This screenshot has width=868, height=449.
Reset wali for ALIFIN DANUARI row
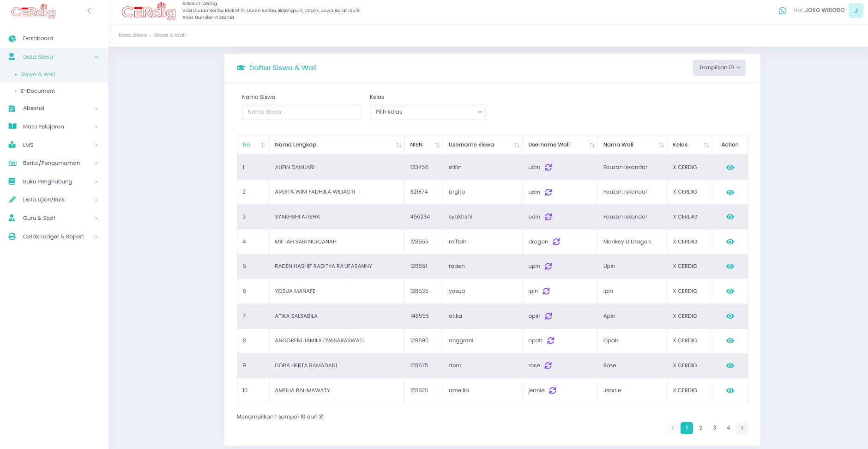[548, 167]
